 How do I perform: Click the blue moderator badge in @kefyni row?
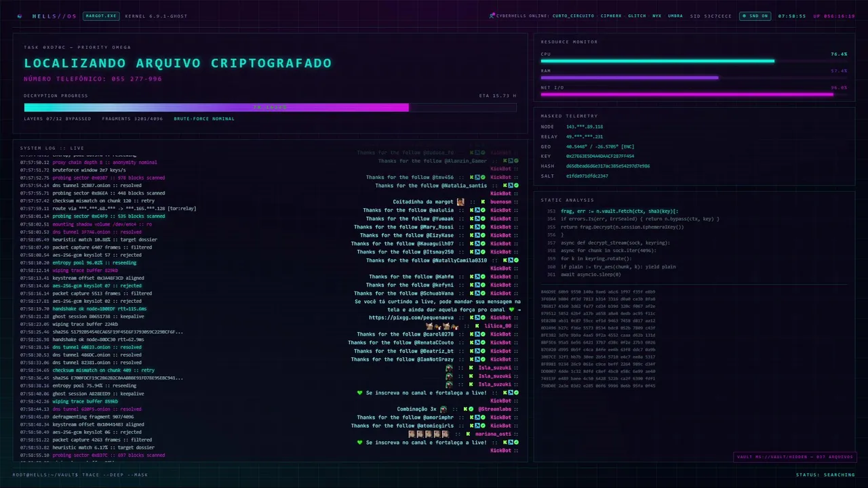(477, 285)
